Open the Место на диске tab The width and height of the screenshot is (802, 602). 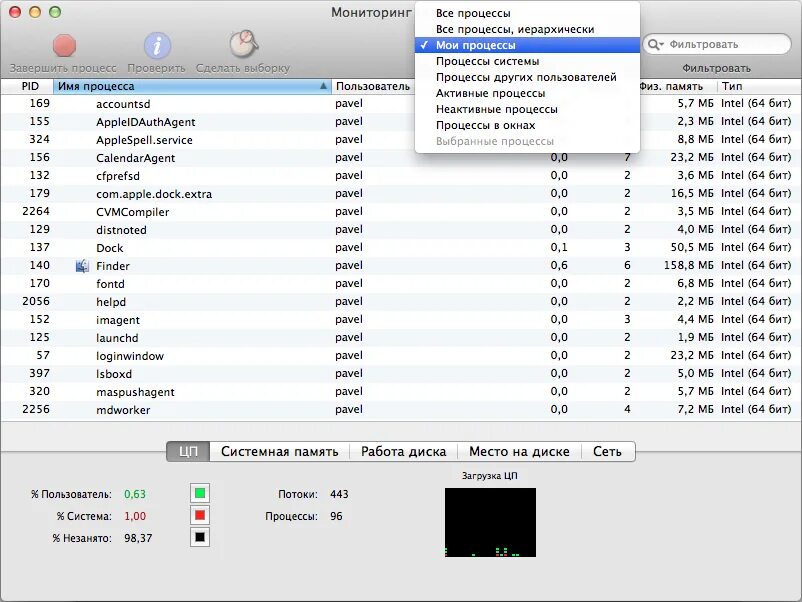(x=519, y=452)
